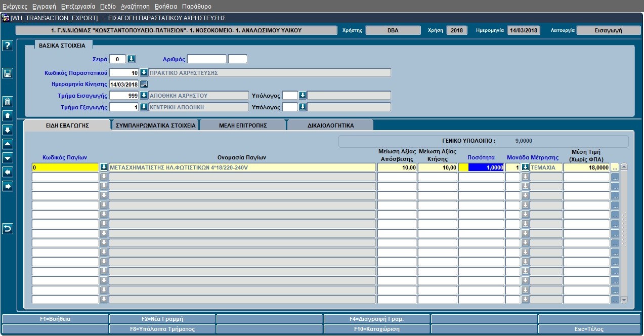Open the Τμήμα Εισαγωγής lookup list
The height and width of the screenshot is (336, 644).
[144, 95]
